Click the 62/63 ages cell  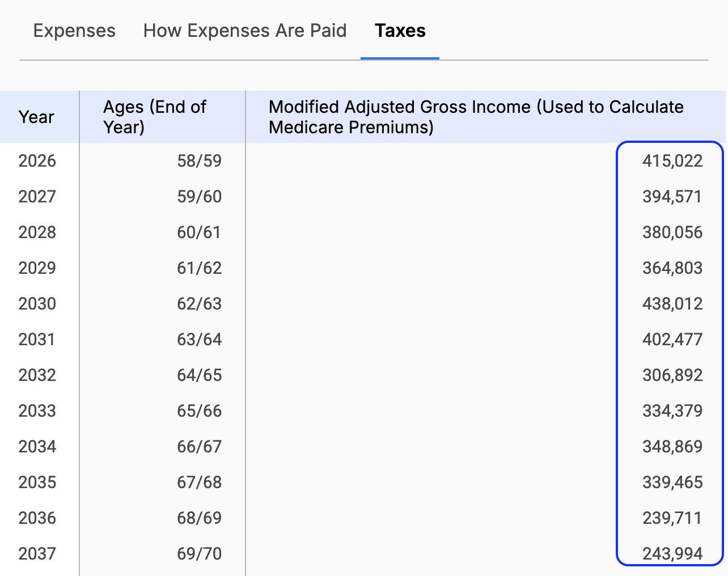point(199,304)
